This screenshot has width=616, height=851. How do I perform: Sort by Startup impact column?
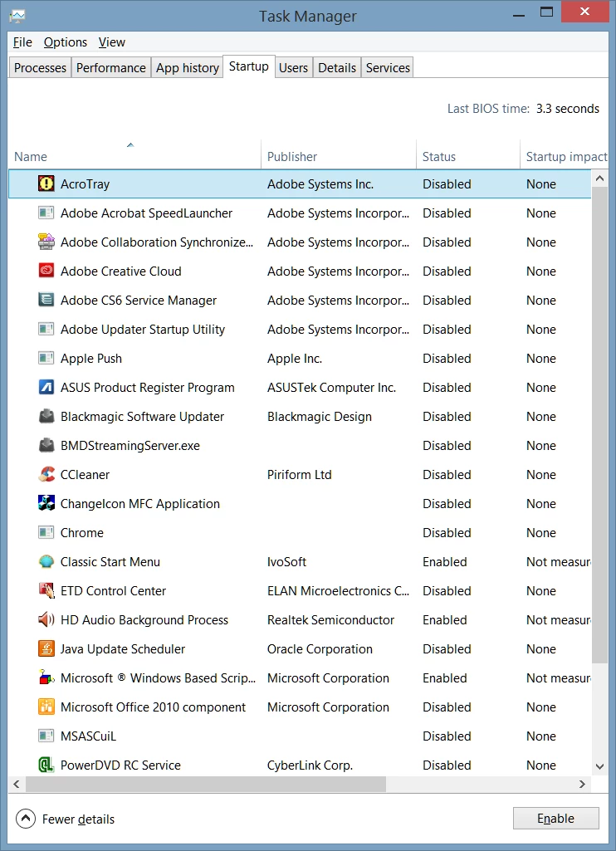[x=565, y=154]
